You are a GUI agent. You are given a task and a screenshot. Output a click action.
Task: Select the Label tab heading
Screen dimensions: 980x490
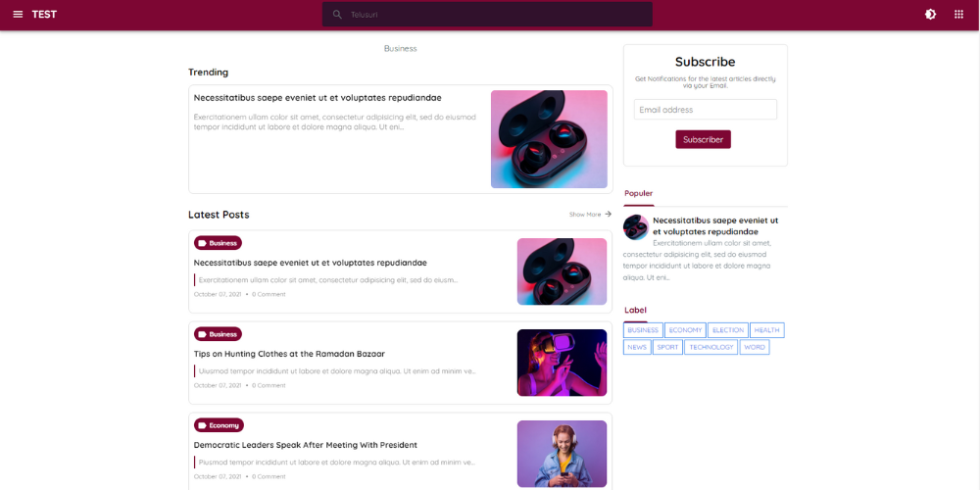(635, 310)
